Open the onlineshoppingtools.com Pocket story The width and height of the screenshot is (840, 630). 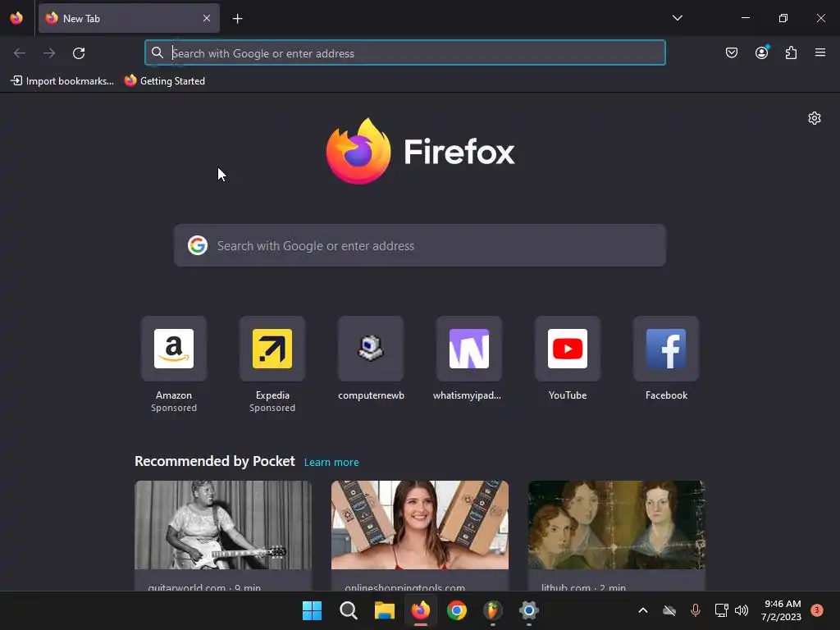pyautogui.click(x=419, y=536)
